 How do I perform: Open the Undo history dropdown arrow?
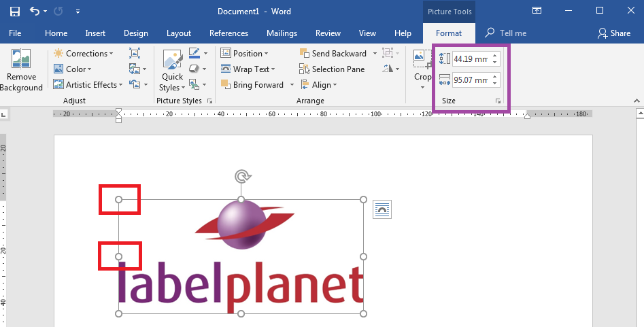[45, 12]
